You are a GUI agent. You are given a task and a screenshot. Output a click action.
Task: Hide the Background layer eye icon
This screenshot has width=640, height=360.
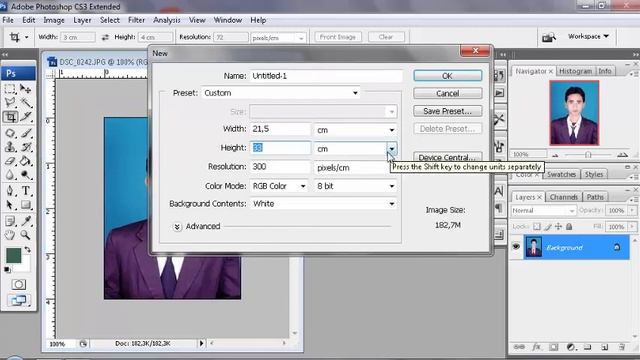(x=516, y=247)
